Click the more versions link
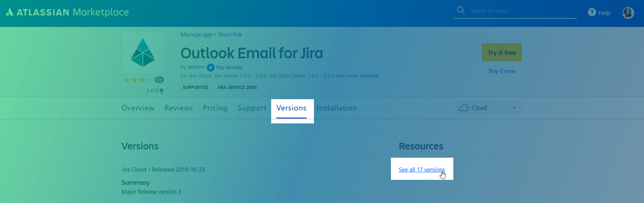The height and width of the screenshot is (203, 644). 362,76
